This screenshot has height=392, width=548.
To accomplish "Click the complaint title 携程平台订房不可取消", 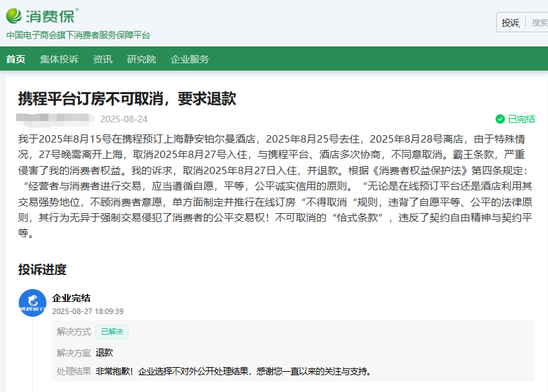I will (127, 99).
